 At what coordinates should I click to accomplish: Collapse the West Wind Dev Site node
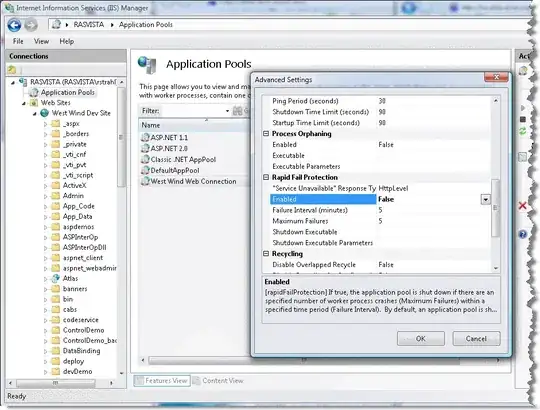tap(34, 113)
